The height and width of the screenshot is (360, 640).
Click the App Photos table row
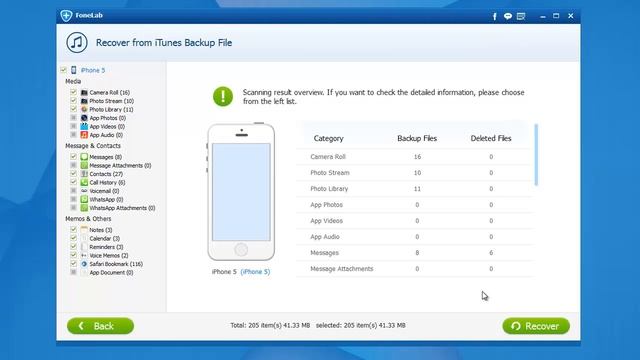tap(415, 205)
